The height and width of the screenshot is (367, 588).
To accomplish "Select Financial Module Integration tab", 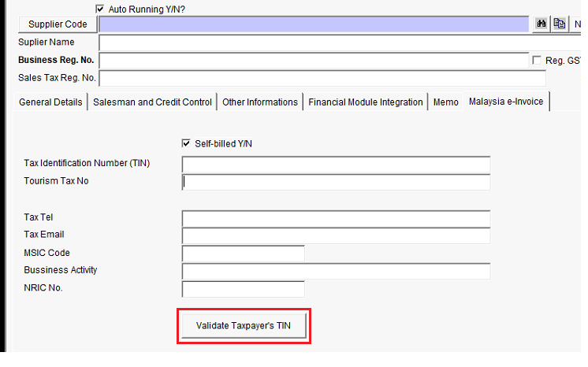I will pos(366,102).
